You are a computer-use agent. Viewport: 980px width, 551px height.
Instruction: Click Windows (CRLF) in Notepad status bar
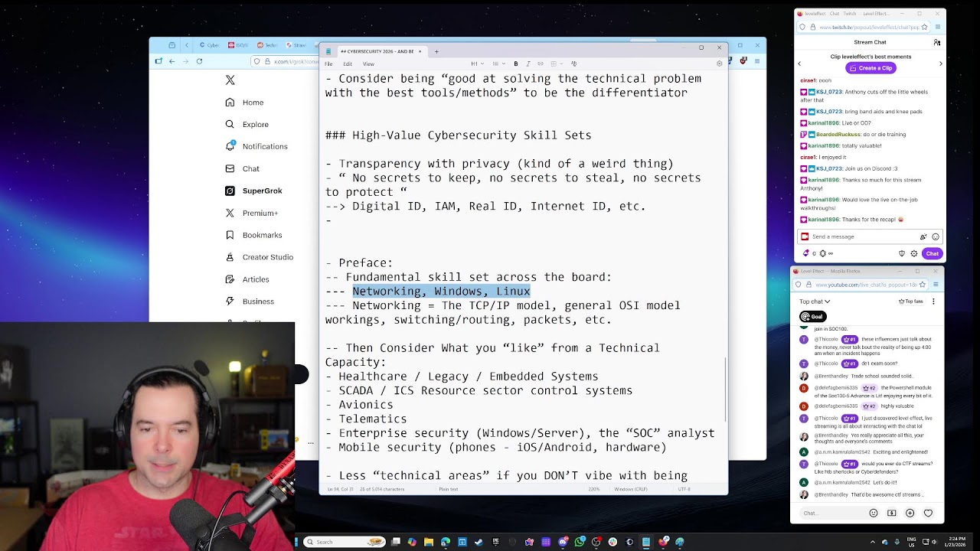(x=629, y=489)
